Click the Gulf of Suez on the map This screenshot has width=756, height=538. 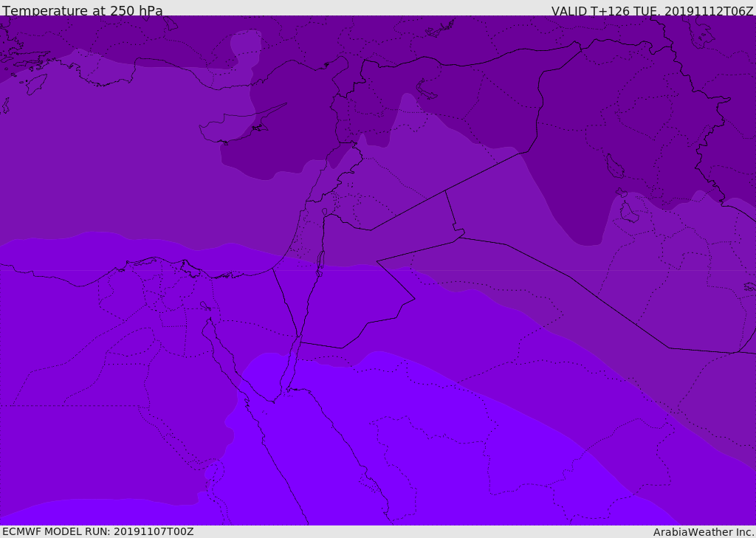221,347
